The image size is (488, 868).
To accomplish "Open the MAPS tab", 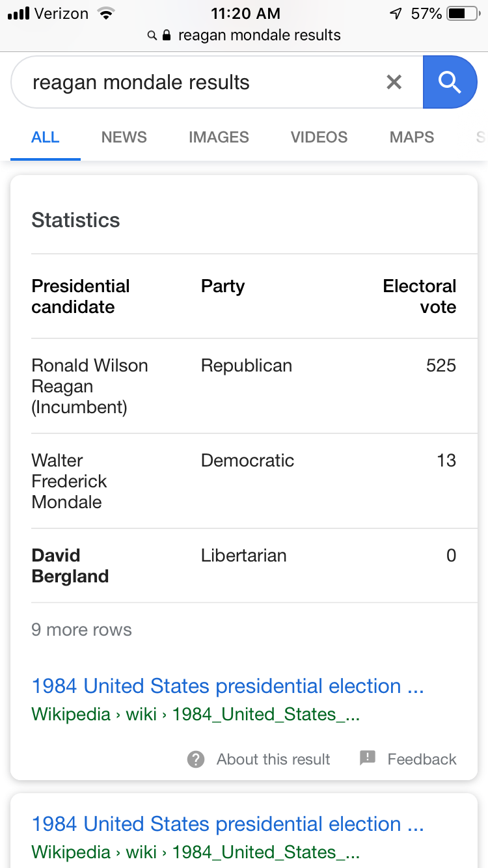I will pyautogui.click(x=411, y=137).
